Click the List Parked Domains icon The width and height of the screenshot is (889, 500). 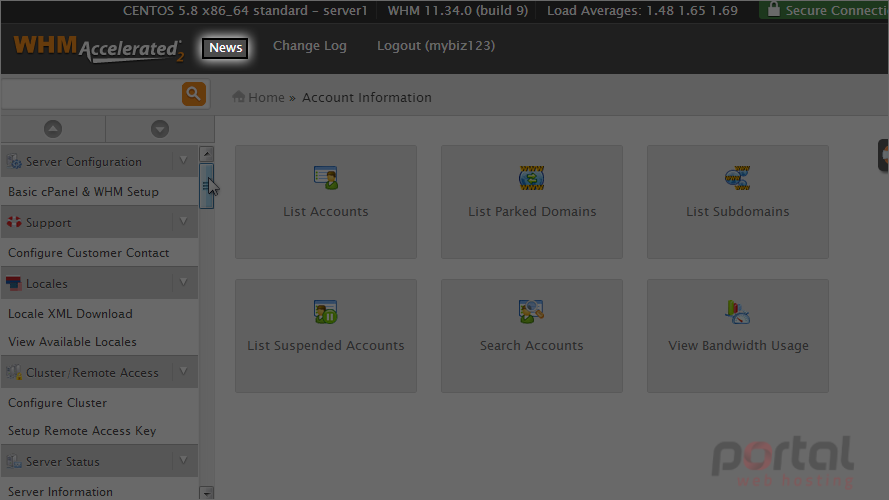(x=532, y=178)
